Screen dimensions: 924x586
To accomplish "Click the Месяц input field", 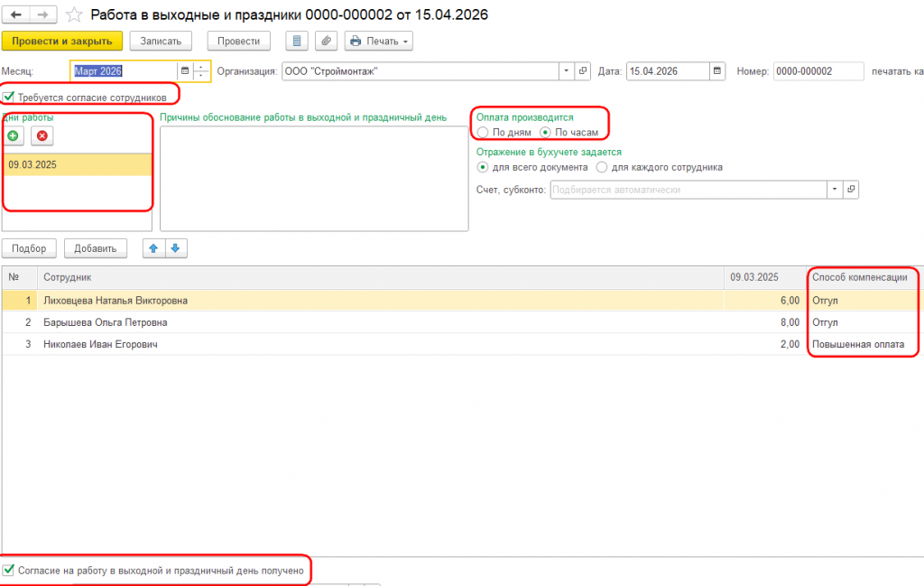I will click(x=125, y=71).
